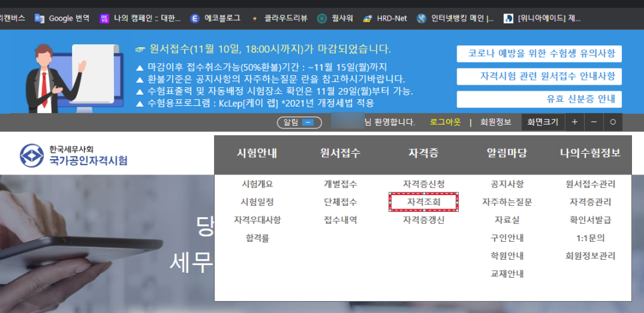Select 시험일정 submenu item
The image size is (644, 313).
[257, 202]
